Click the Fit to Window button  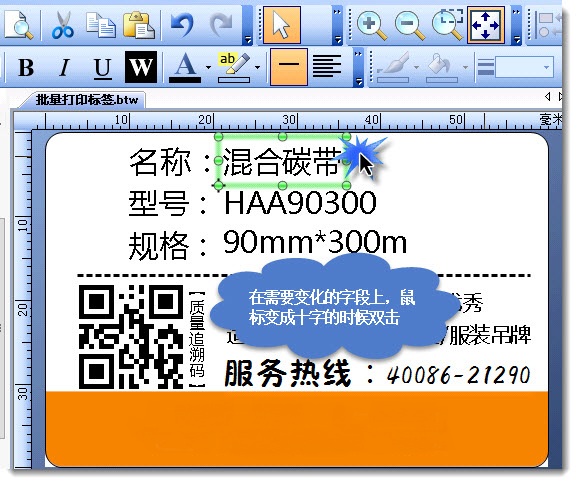(486, 25)
